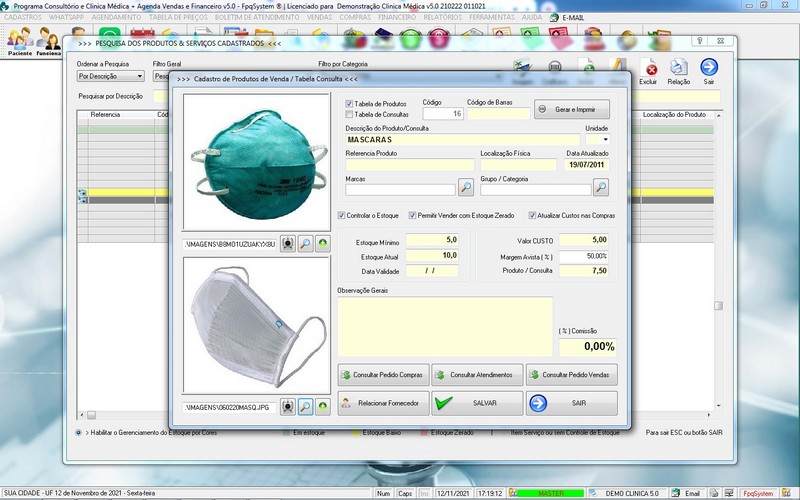This screenshot has width=800, height=500.
Task: Open the Funcionários toolbar icon
Action: click(x=48, y=42)
